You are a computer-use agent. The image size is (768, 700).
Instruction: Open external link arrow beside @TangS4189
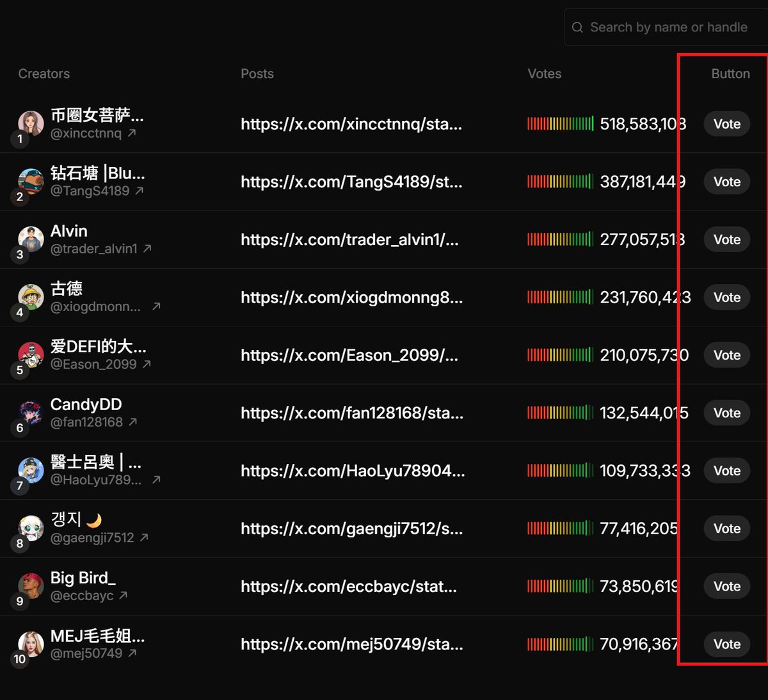click(x=140, y=191)
